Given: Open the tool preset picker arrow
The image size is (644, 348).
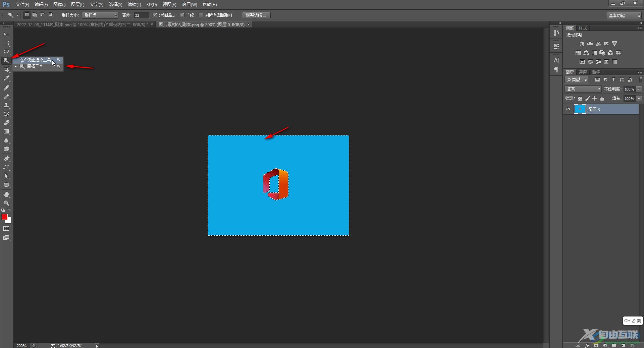Looking at the screenshot, I should pos(17,15).
